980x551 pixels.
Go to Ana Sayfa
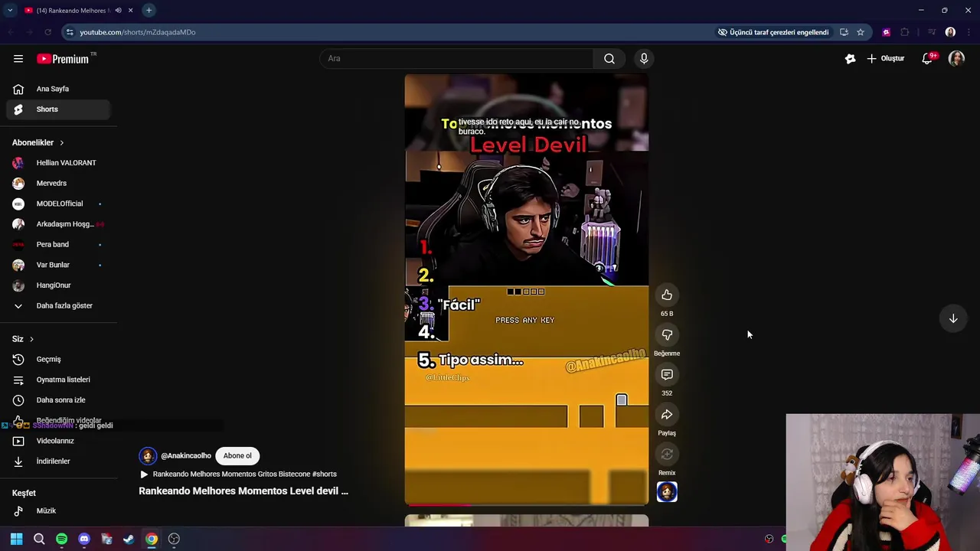58,89
